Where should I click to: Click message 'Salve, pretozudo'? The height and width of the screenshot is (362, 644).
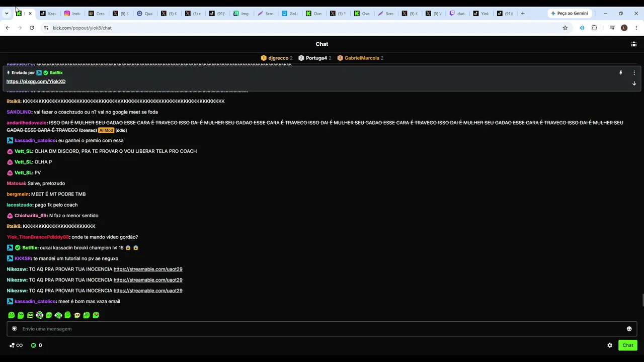pos(46,184)
